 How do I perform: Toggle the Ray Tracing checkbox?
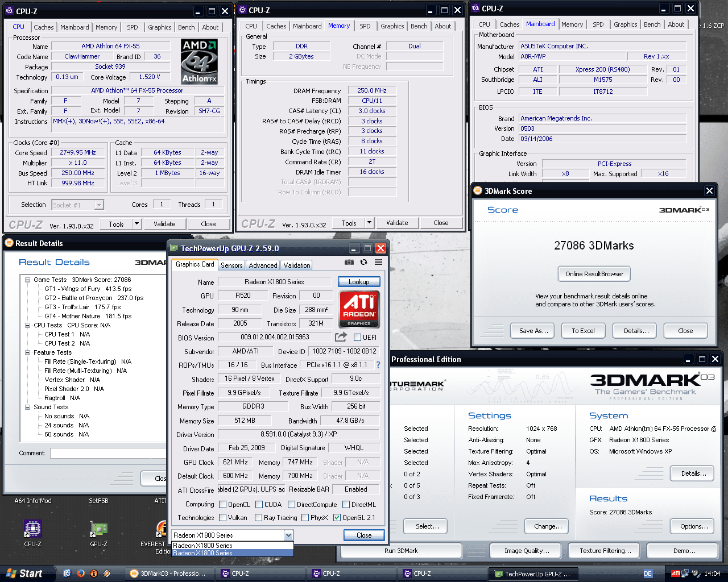point(258,517)
